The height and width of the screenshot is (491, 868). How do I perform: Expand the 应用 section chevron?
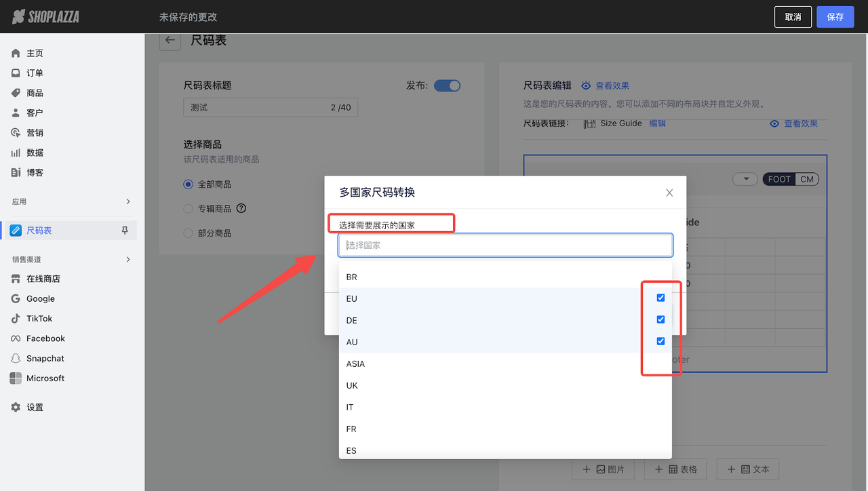pos(127,201)
